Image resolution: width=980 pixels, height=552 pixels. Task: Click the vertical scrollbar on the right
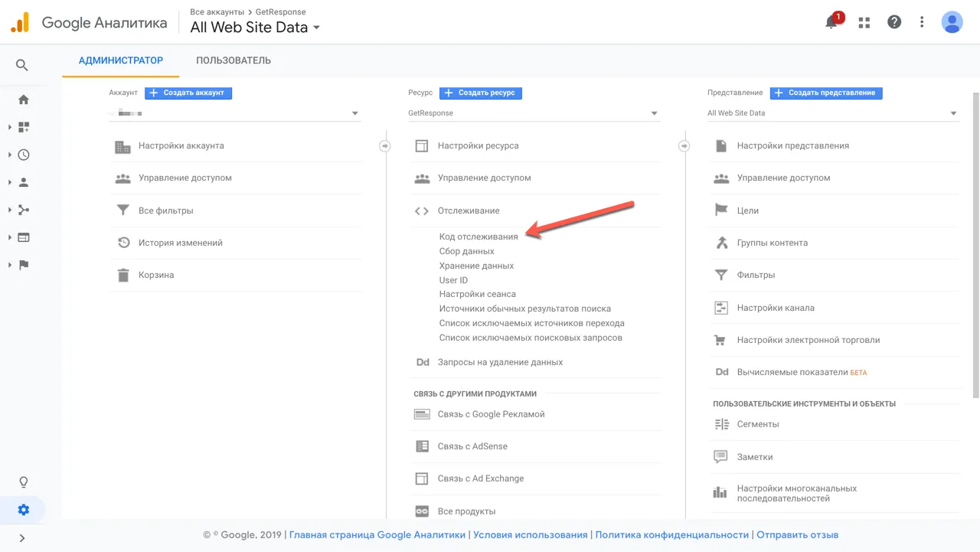(x=975, y=245)
